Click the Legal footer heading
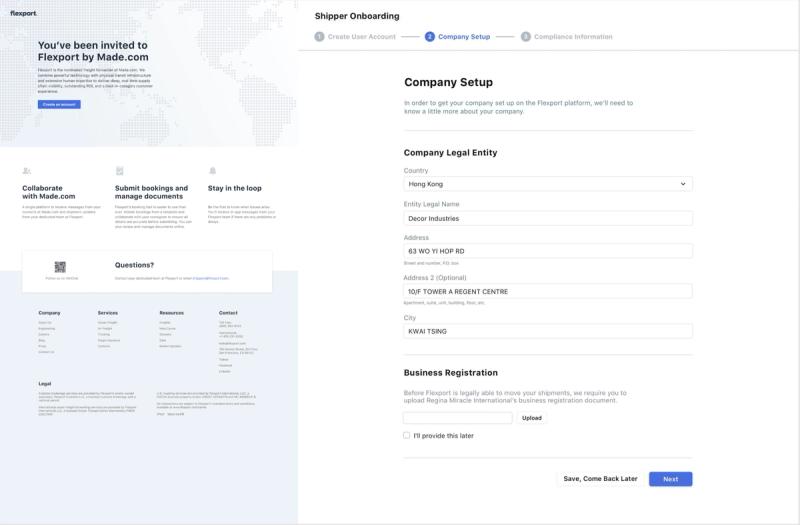This screenshot has width=800, height=525. (x=45, y=384)
